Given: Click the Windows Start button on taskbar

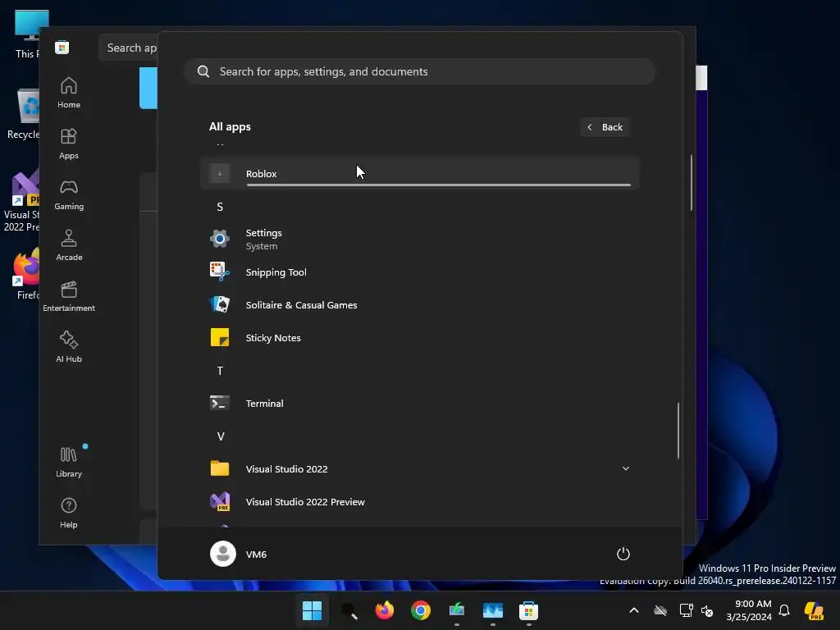Looking at the screenshot, I should 312,610.
